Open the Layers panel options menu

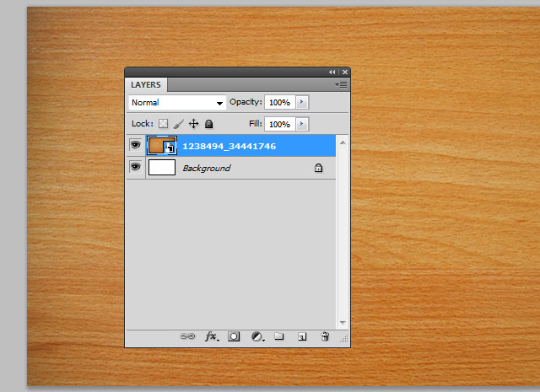(341, 85)
